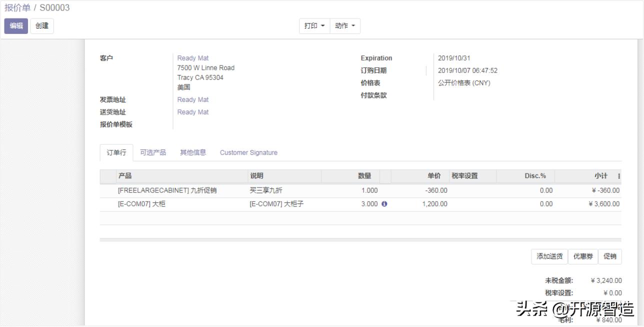Click the 添加送货 add shipping button
Viewport: 644px width, 327px height.
click(x=548, y=256)
